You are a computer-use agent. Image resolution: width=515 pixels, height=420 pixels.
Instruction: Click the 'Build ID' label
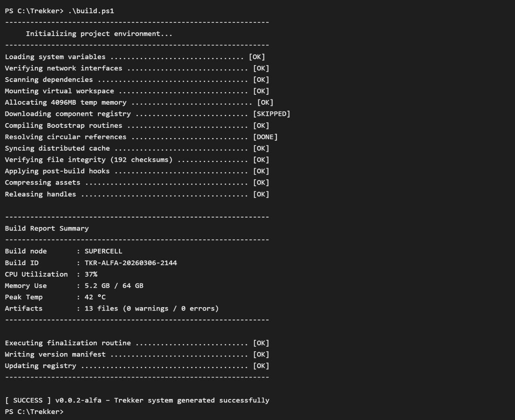pyautogui.click(x=21, y=263)
